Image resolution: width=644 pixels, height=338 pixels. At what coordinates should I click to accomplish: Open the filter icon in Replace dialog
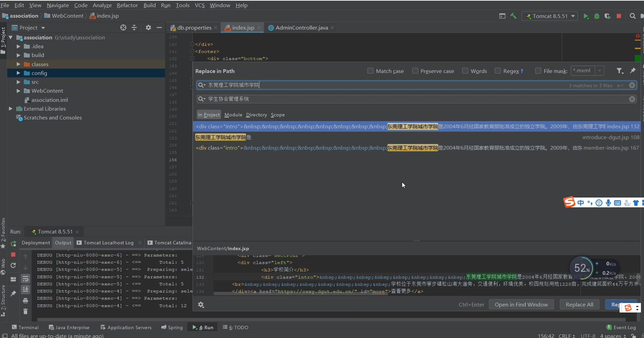point(620,71)
